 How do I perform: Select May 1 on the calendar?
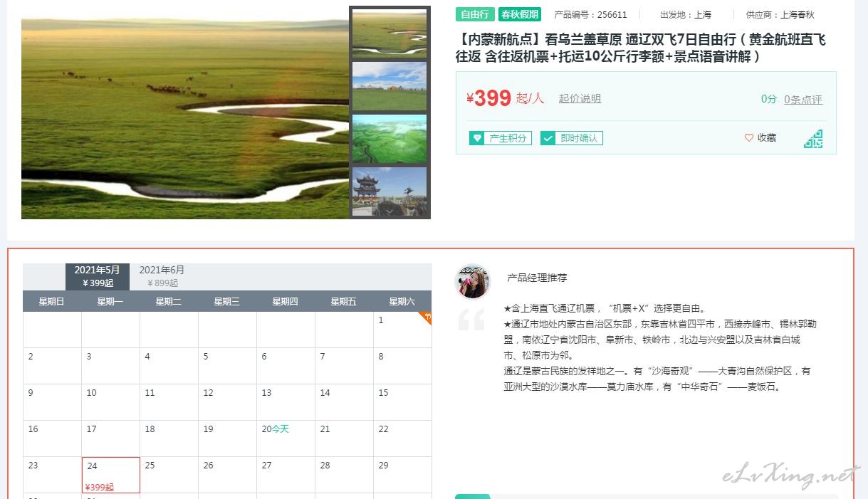click(403, 330)
